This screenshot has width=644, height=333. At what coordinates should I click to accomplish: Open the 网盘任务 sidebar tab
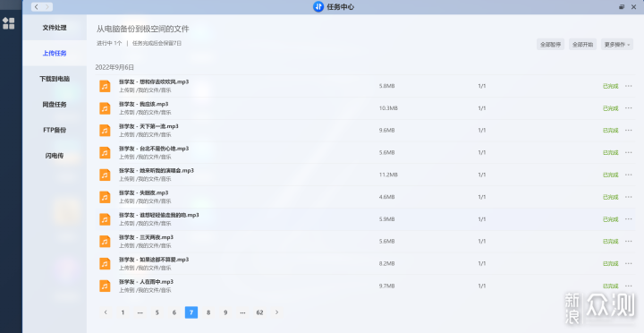[55, 105]
